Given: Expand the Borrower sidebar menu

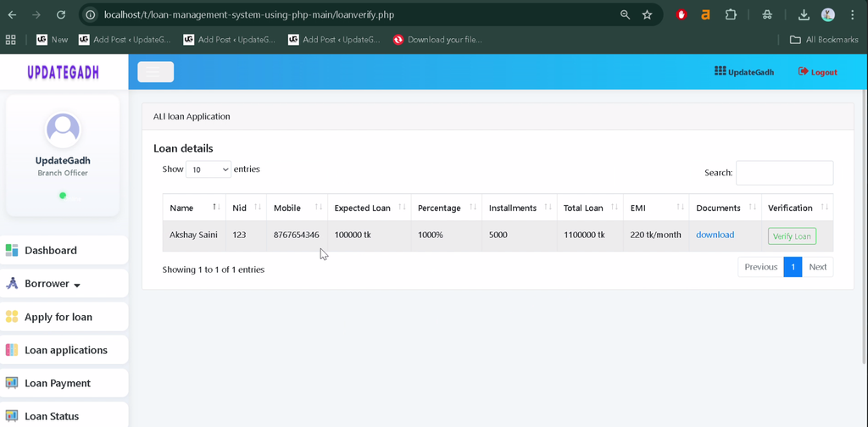Looking at the screenshot, I should [x=64, y=284].
